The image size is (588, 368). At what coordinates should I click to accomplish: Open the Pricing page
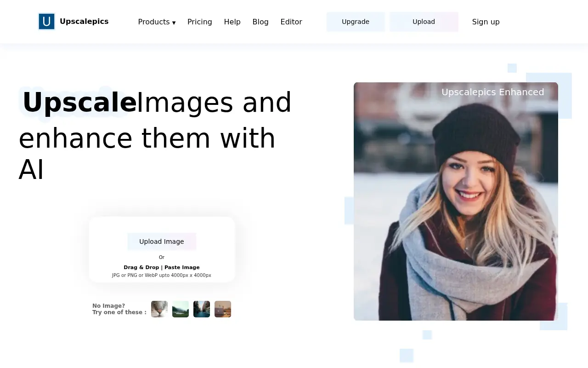(200, 22)
